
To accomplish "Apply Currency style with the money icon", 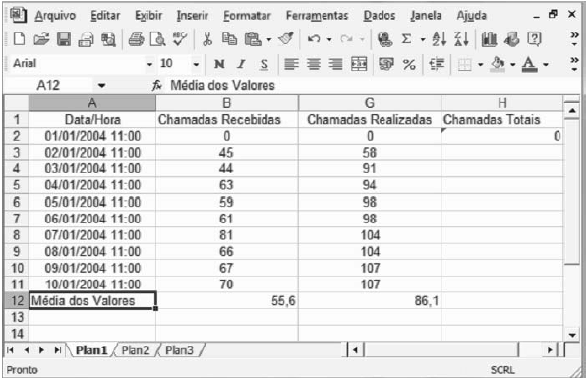I will (386, 64).
